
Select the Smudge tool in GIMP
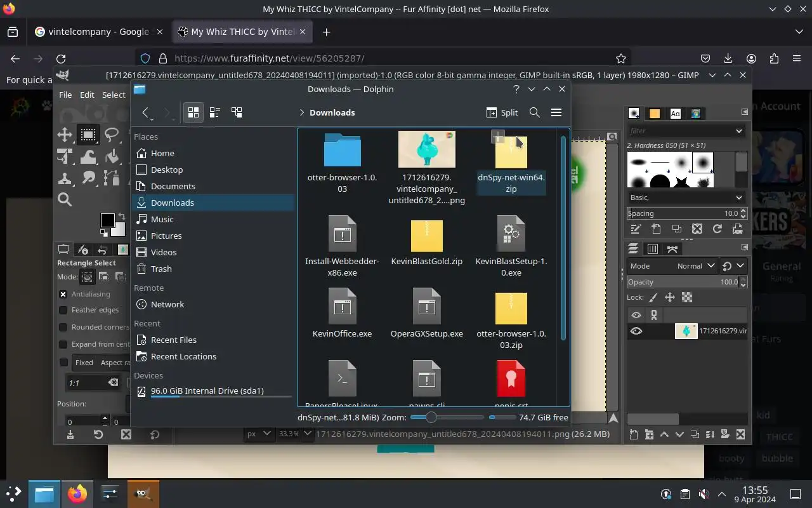tap(88, 178)
